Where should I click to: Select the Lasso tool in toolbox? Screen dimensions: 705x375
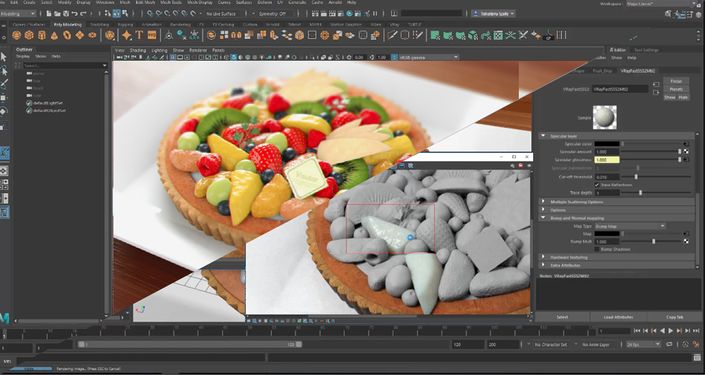4,70
